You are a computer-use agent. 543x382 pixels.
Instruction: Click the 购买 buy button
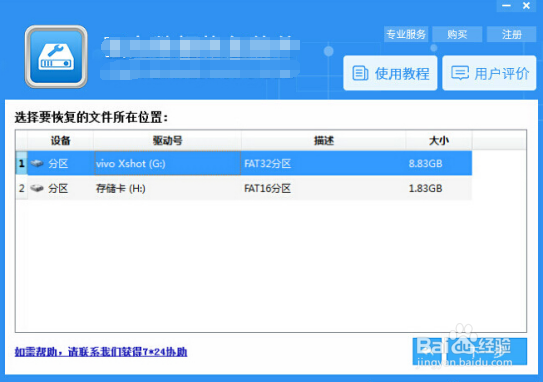click(457, 34)
